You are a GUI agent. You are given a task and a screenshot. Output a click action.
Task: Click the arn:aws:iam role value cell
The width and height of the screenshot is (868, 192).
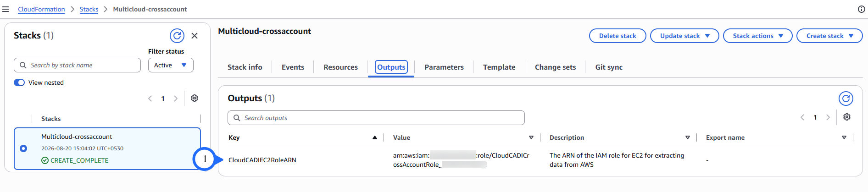461,160
